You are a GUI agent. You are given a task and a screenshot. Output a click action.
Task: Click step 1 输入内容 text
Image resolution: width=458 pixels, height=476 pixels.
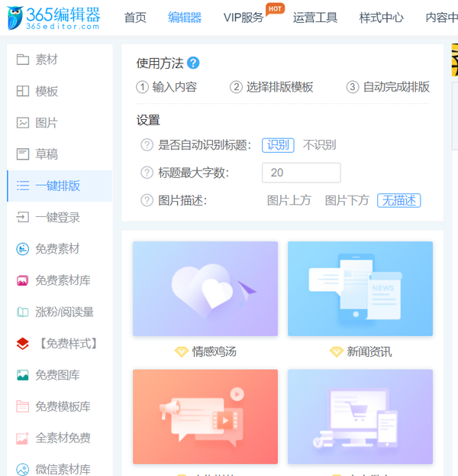174,87
